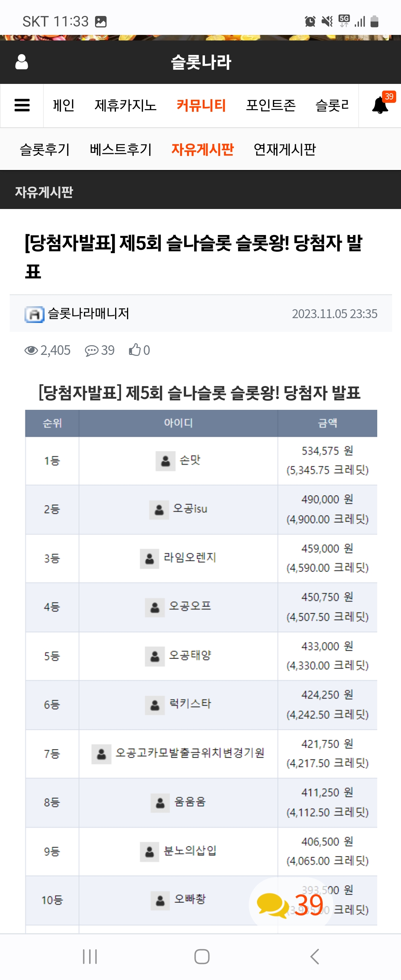Open the user profile icon in header

coord(22,62)
